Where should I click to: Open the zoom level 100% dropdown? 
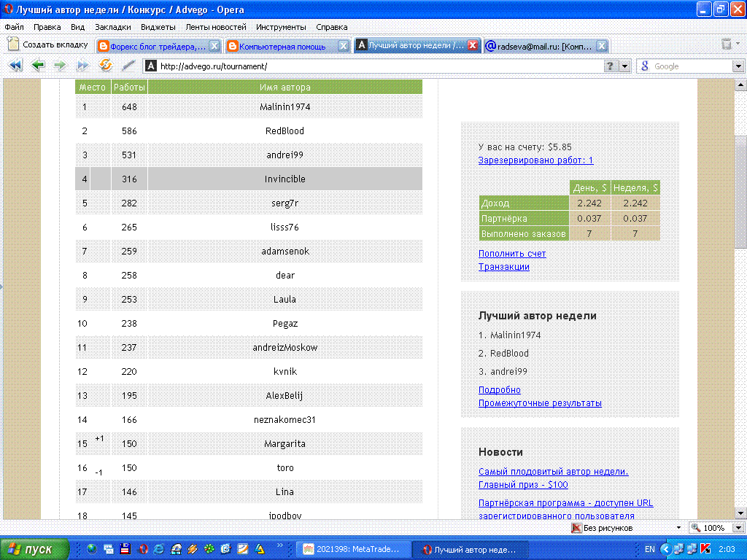(x=737, y=527)
